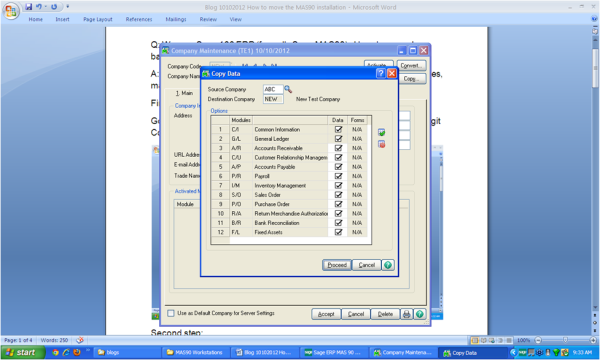This screenshot has width=600, height=360.
Task: Click the Words: 250 status bar entry
Action: pyautogui.click(x=54, y=340)
